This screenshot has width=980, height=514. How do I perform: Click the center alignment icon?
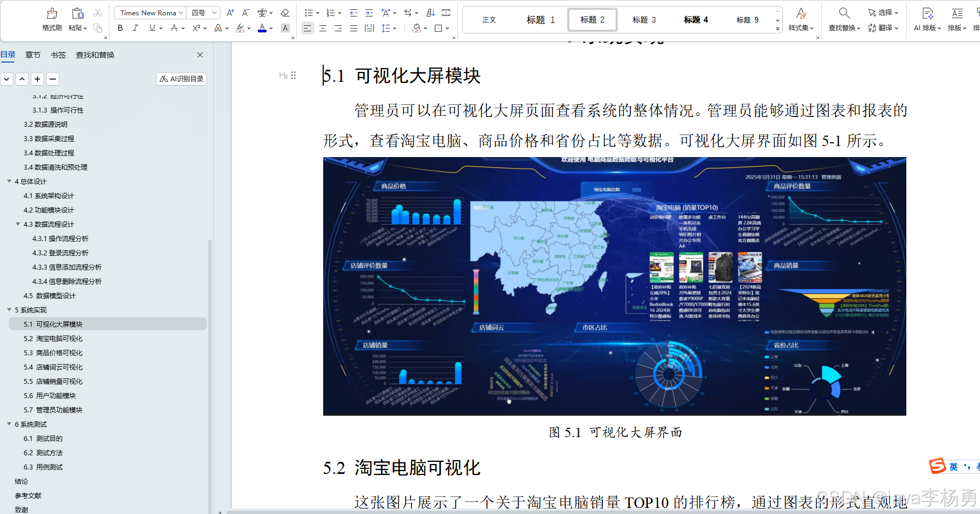323,28
